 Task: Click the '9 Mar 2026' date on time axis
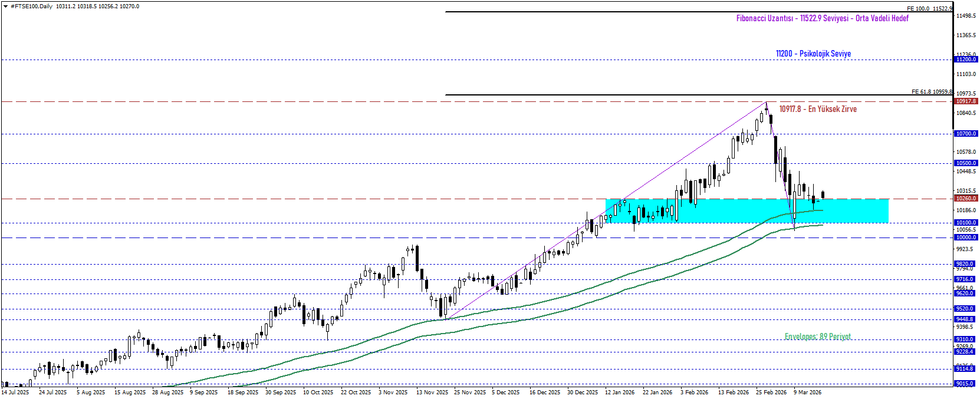pos(808,393)
